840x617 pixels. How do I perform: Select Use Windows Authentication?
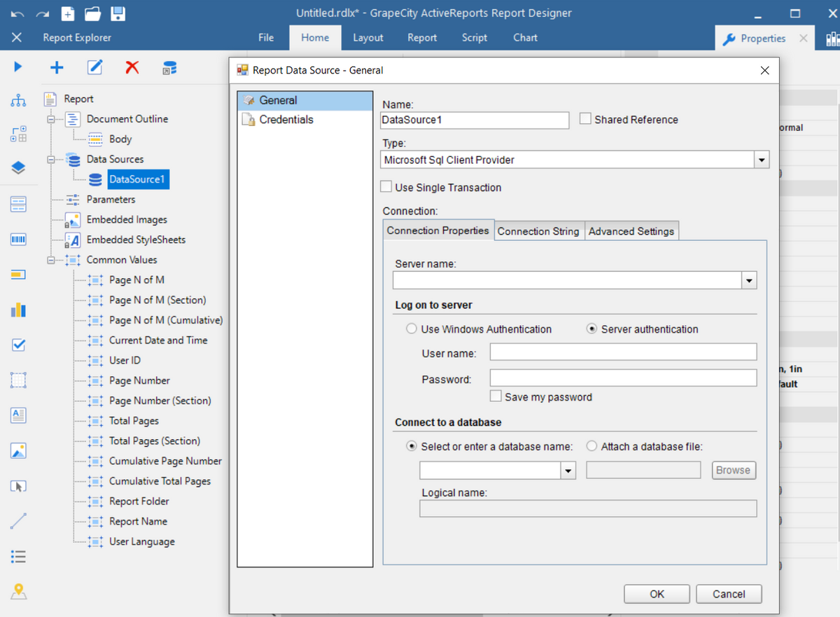pyautogui.click(x=411, y=328)
